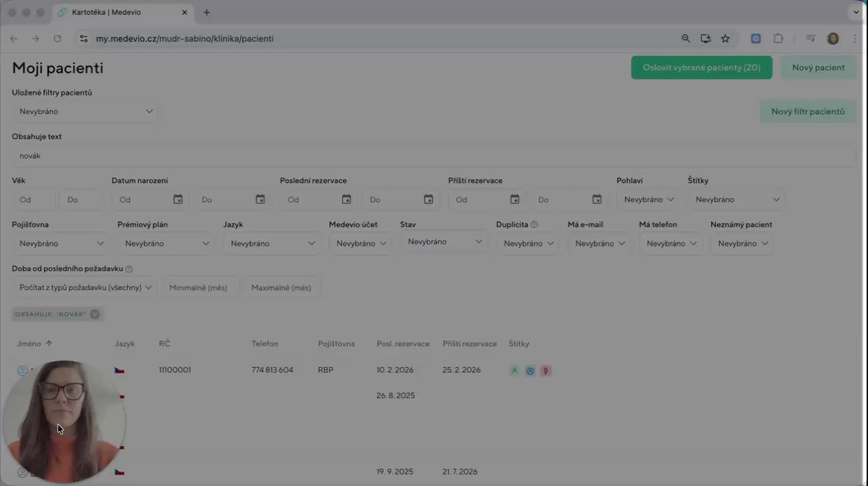Click the Příští rezervace column header
Viewport: 868px width, 486px height.
(469, 344)
